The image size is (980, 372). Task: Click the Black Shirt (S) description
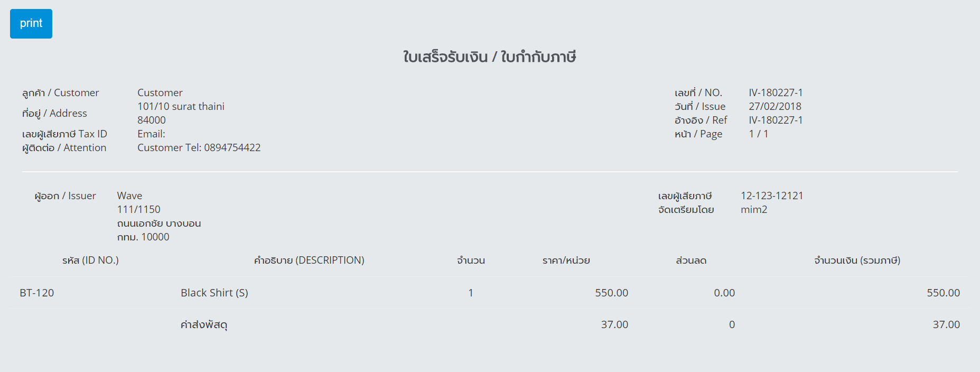point(214,293)
